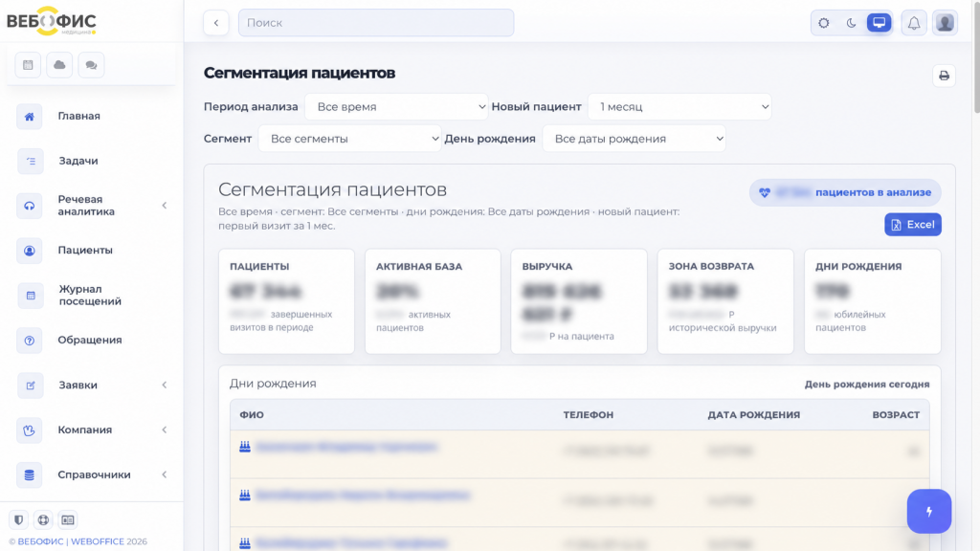Click in the Поиск search field
Image resolution: width=980 pixels, height=551 pixels.
coord(375,23)
